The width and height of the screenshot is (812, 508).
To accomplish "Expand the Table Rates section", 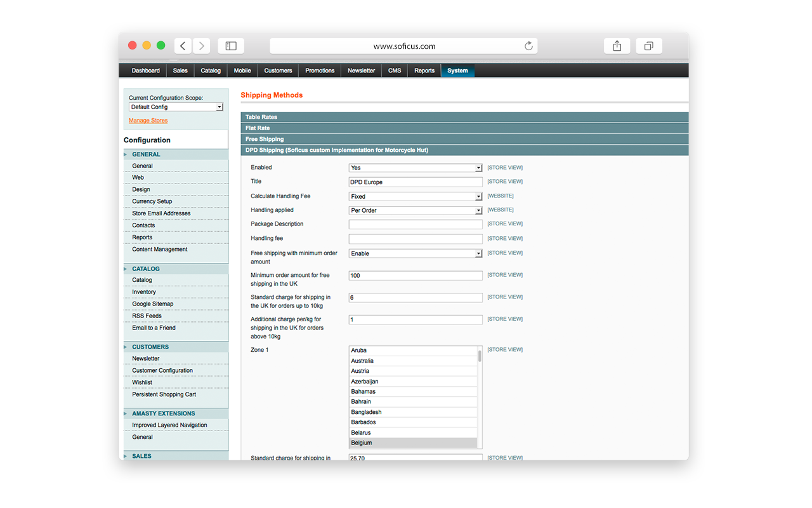I will (464, 117).
